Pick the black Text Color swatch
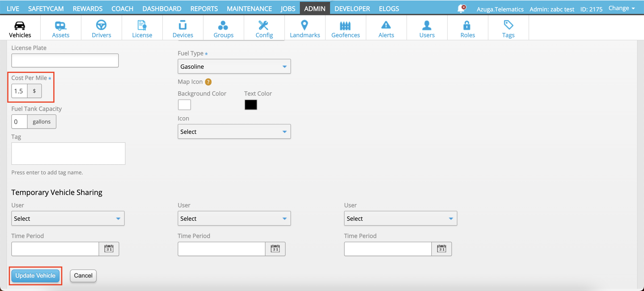The width and height of the screenshot is (644, 291). point(250,105)
